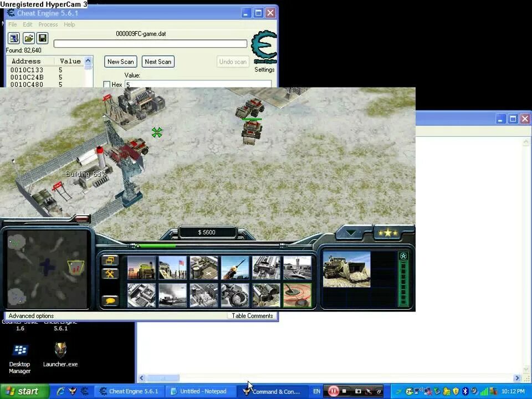Image resolution: width=532 pixels, height=399 pixels.
Task: Click the Notepad horizontal scrollbar thumb
Action: coord(163,378)
